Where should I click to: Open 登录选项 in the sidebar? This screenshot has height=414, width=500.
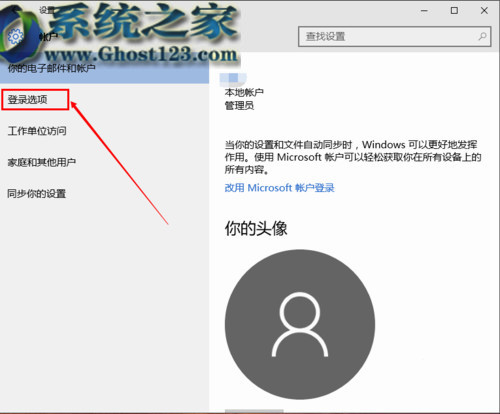click(35, 99)
